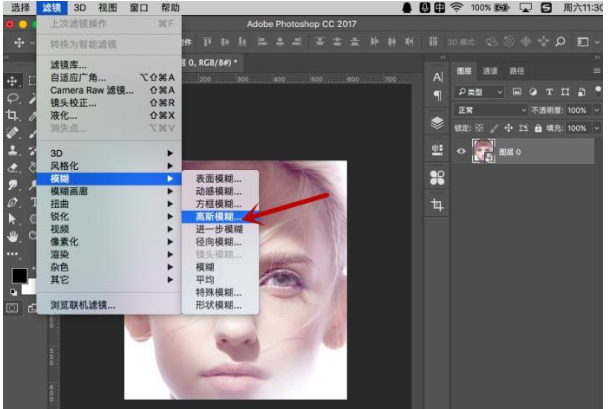Open the Character panel icon
The image size is (615, 409).
[x=437, y=77]
